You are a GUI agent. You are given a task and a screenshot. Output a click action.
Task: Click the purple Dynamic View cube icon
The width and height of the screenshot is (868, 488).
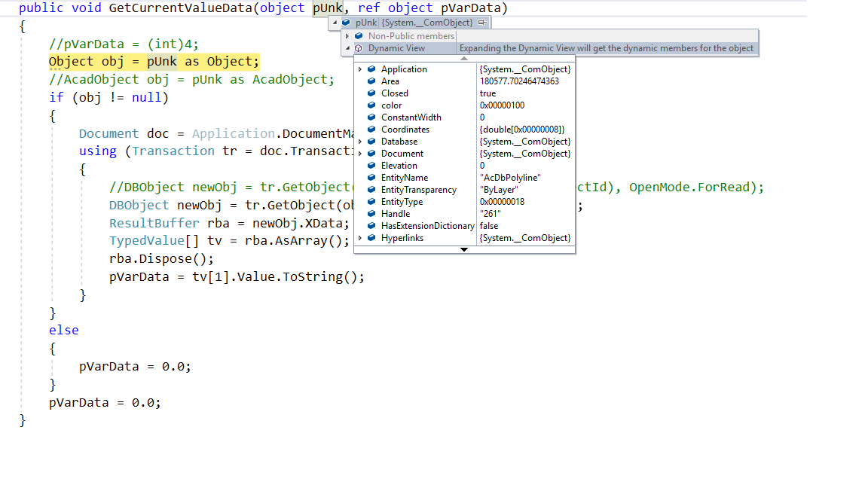359,48
